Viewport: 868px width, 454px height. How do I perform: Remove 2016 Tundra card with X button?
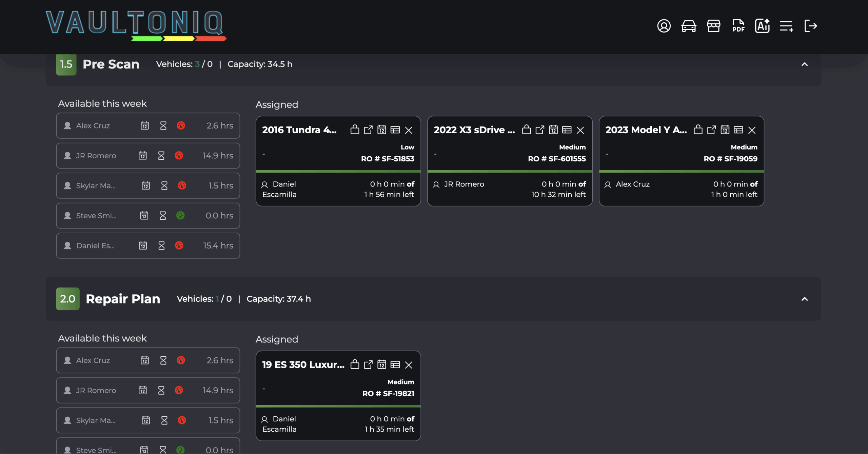(409, 130)
